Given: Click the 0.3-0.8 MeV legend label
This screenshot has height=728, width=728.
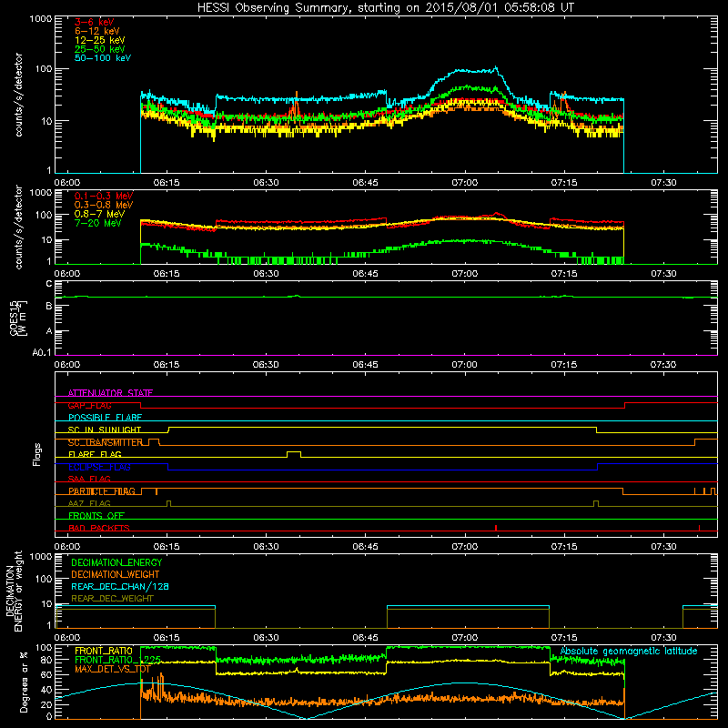Looking at the screenshot, I should click(104, 205).
